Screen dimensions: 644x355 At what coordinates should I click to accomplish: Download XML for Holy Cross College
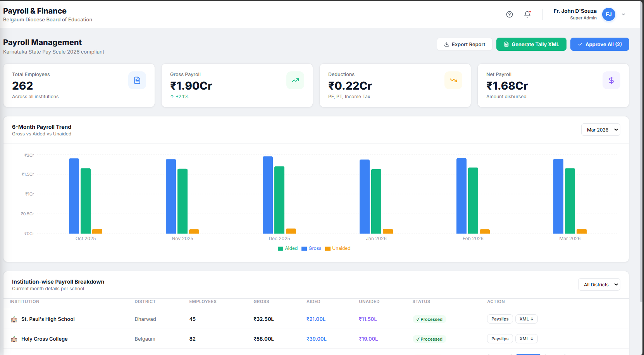pos(527,339)
